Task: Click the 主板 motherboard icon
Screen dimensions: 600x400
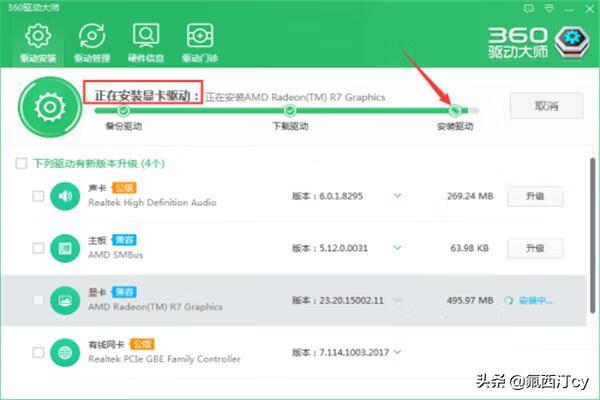Action: [x=63, y=247]
